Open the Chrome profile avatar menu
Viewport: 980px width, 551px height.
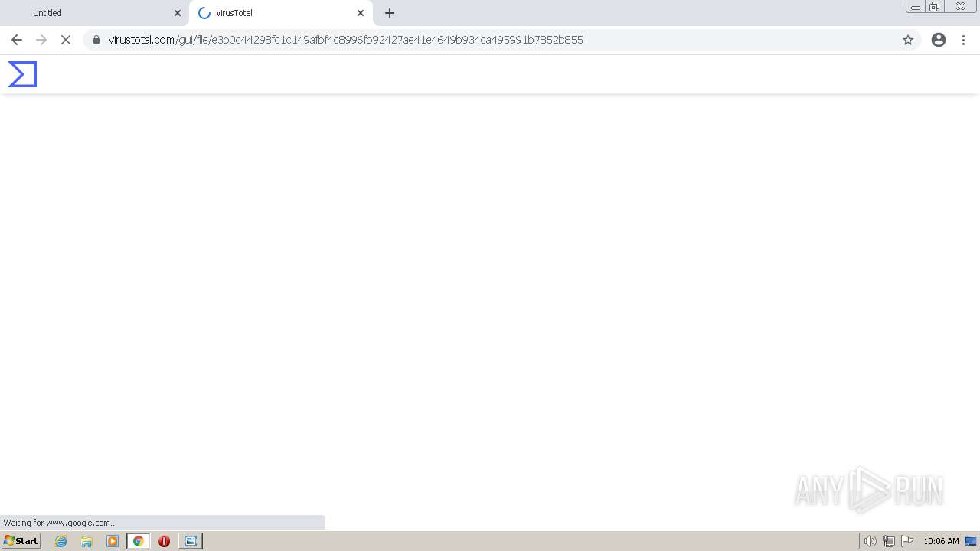click(x=939, y=40)
